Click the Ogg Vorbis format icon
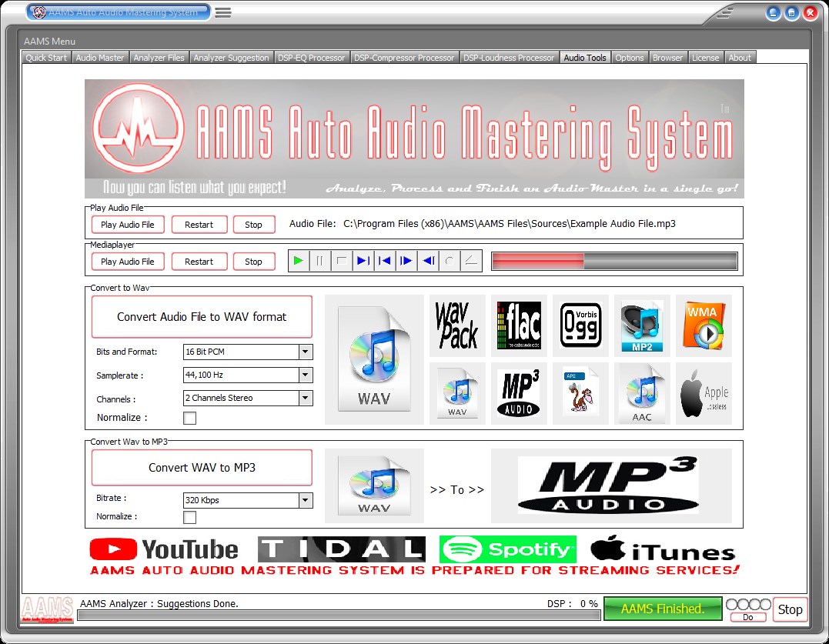 580,324
